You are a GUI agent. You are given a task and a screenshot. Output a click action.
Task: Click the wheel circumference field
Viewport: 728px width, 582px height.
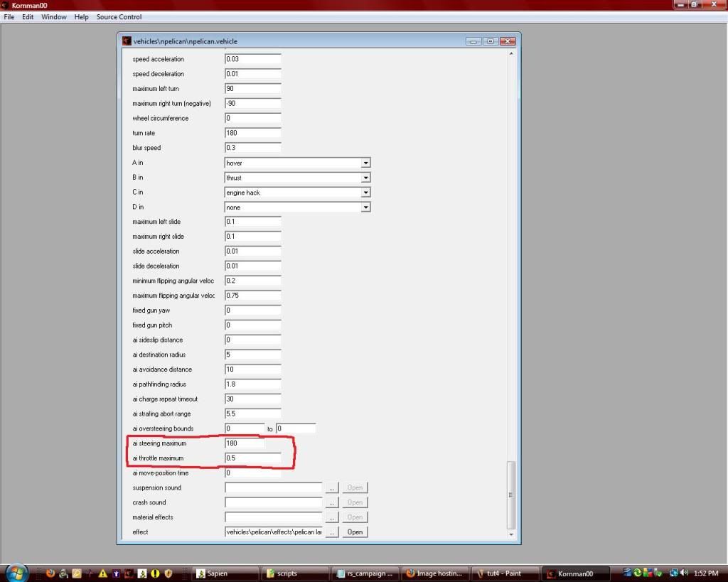253,119
